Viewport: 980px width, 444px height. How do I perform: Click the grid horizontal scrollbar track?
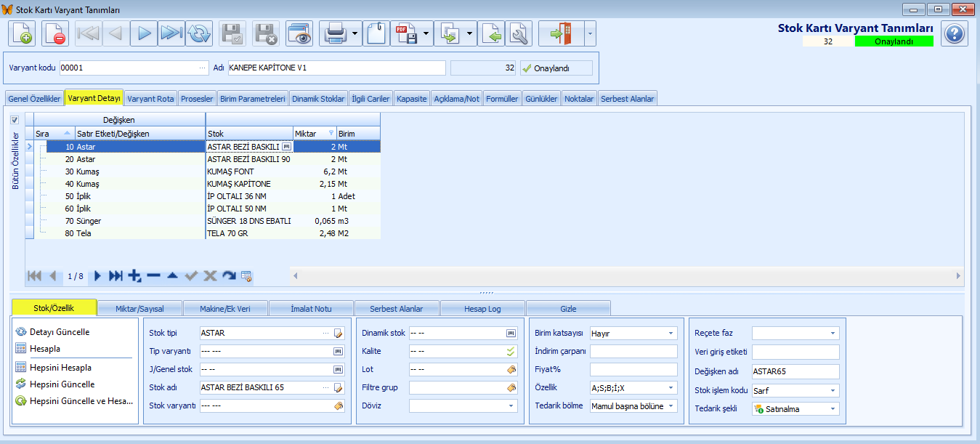tap(627, 276)
